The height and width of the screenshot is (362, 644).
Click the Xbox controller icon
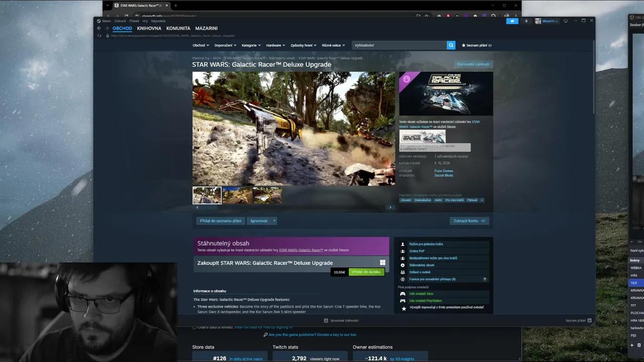pos(403,294)
